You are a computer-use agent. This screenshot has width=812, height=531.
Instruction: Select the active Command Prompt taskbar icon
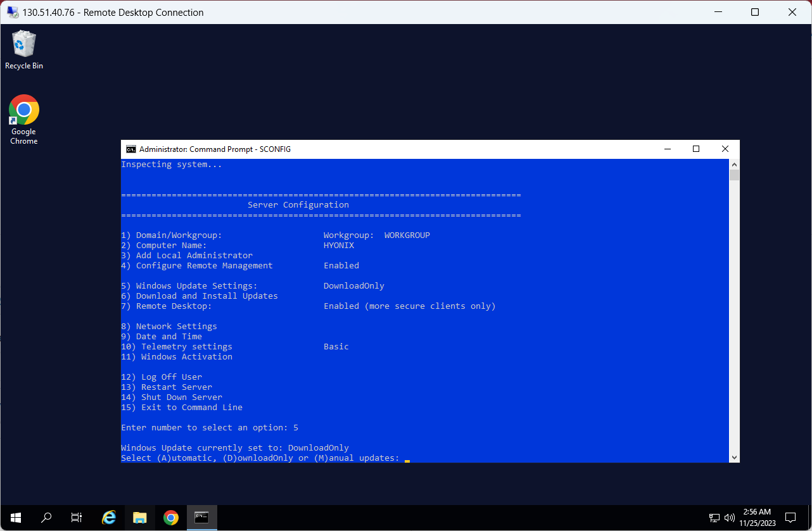click(x=201, y=517)
